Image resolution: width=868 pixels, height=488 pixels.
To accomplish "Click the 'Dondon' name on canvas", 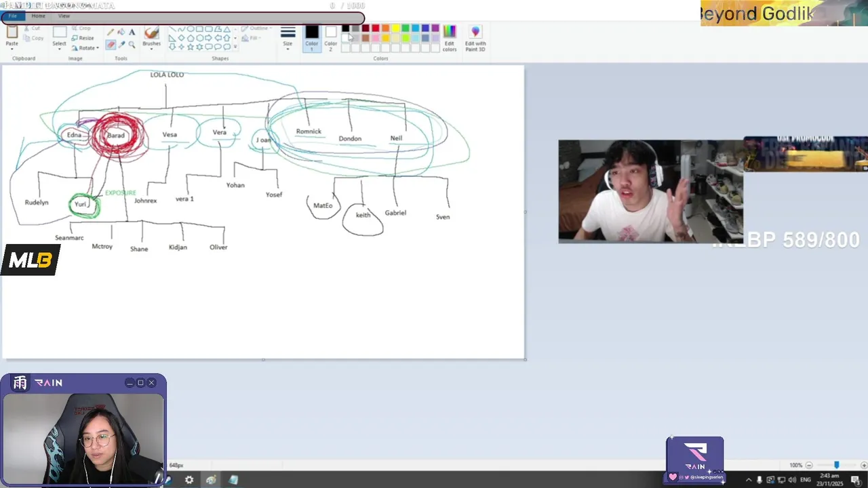I will (350, 138).
